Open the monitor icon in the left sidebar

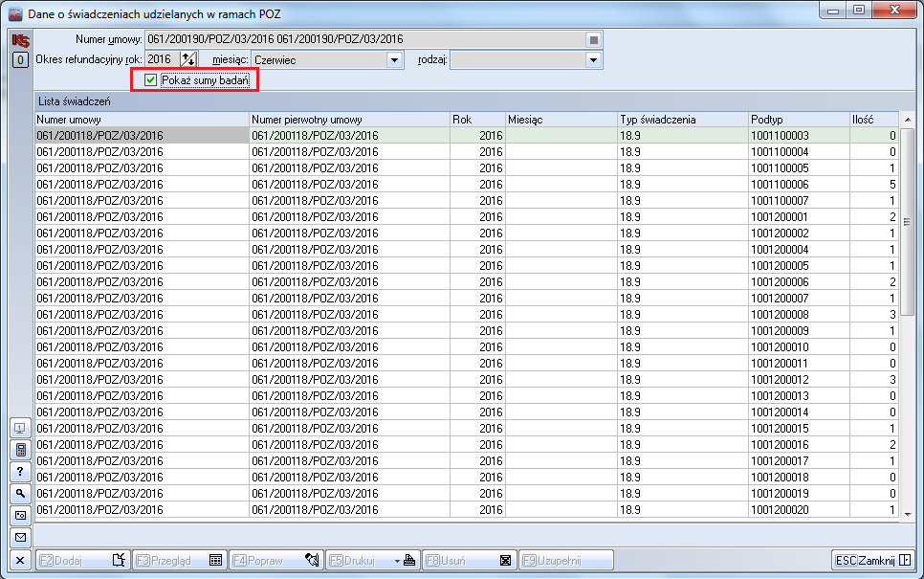[x=20, y=429]
